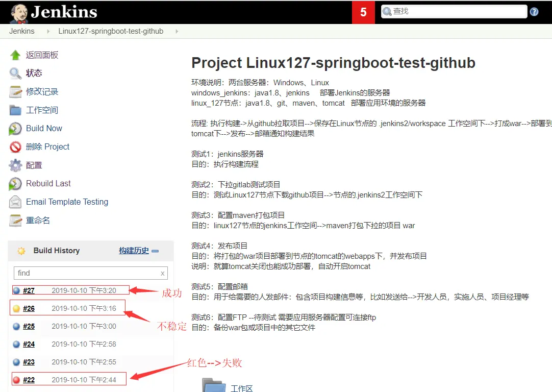This screenshot has width=552, height=392.
Task: Open the 配置 gear icon
Action: point(16,165)
